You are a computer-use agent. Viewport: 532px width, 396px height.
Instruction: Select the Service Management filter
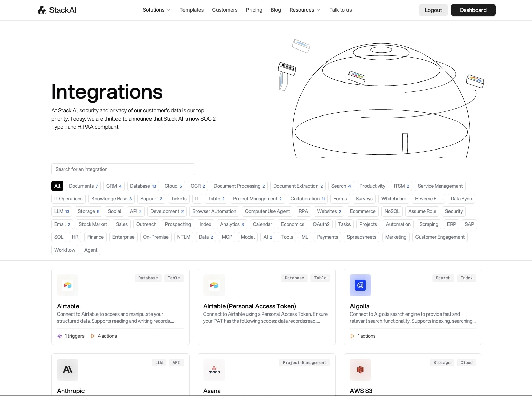440,186
